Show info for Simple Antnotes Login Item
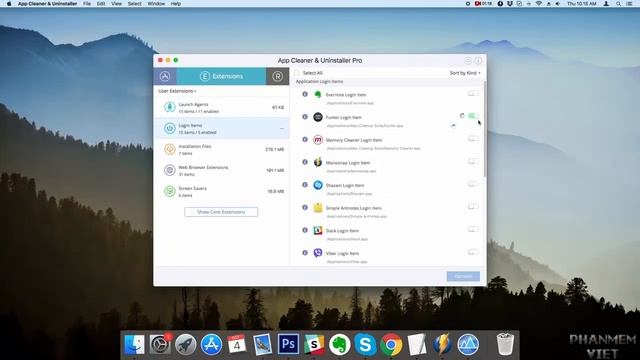640x360 pixels. (x=305, y=207)
